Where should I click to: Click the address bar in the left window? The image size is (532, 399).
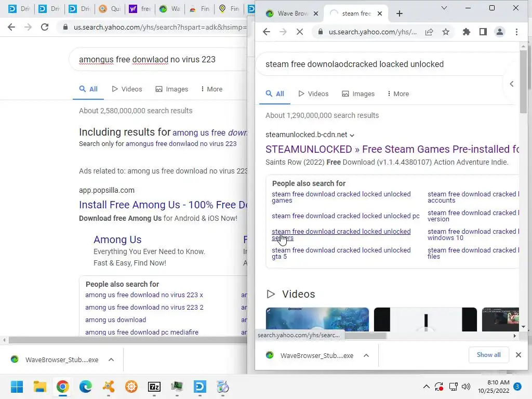click(159, 27)
